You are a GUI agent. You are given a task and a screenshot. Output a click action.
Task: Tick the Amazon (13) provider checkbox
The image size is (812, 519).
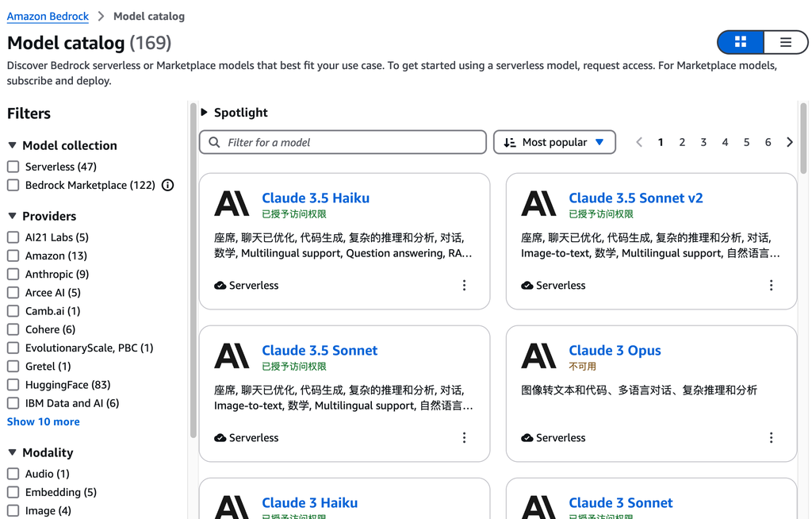coord(13,256)
